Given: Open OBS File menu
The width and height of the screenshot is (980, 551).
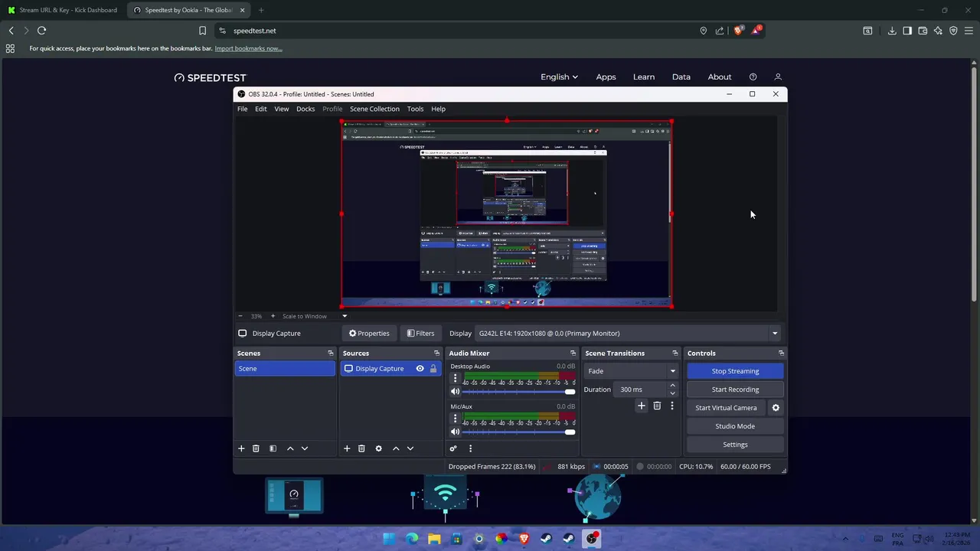Looking at the screenshot, I should (242, 109).
